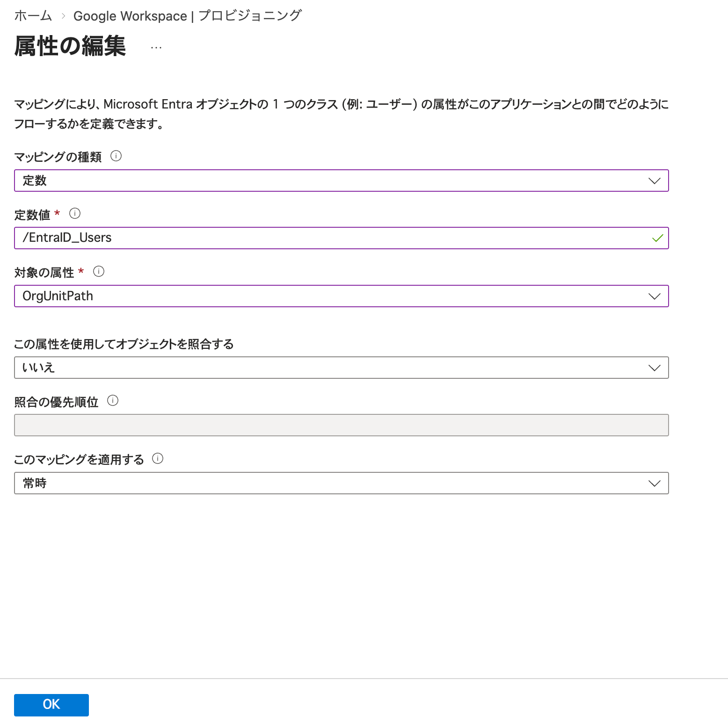
Task: Expand the 対象の属性 dropdown showing OrgUnitPath
Action: (x=655, y=296)
